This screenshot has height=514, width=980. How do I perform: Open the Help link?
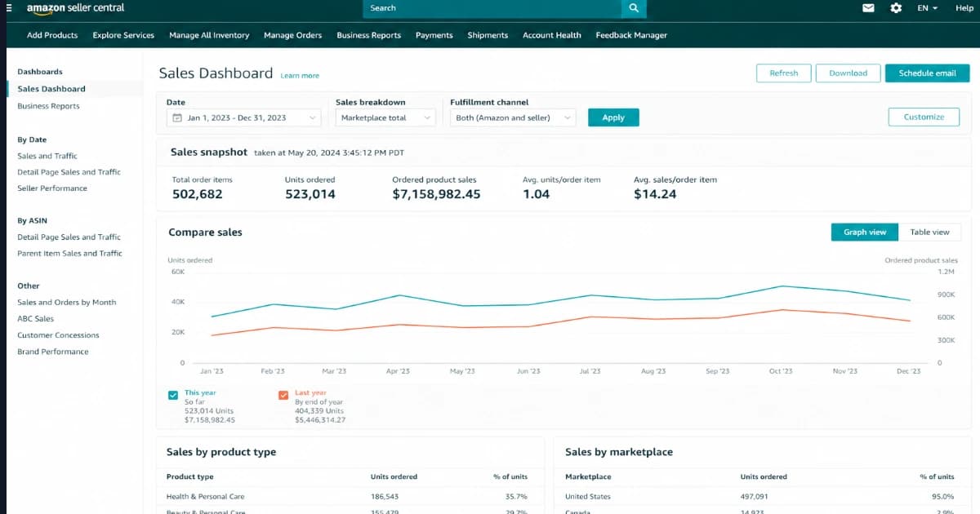point(964,7)
